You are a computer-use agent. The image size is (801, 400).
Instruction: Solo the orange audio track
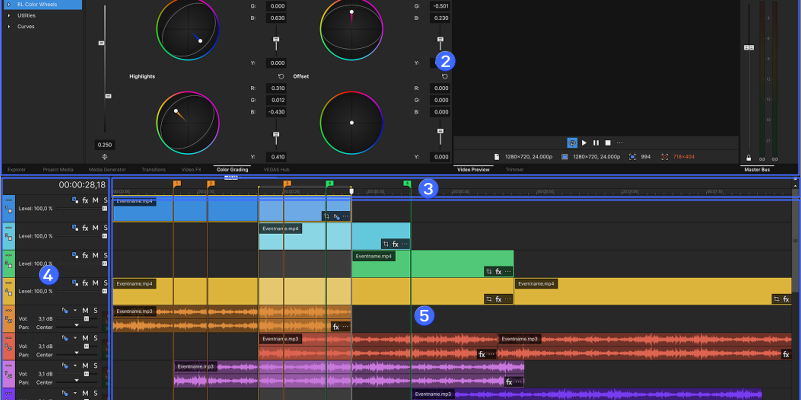[95, 310]
